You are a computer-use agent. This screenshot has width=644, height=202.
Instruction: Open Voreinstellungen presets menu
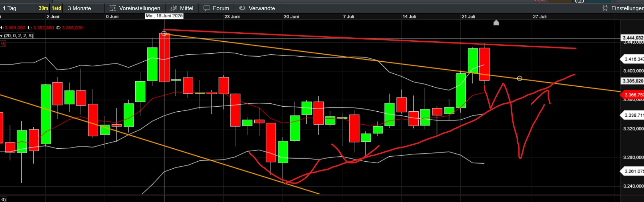[x=135, y=8]
